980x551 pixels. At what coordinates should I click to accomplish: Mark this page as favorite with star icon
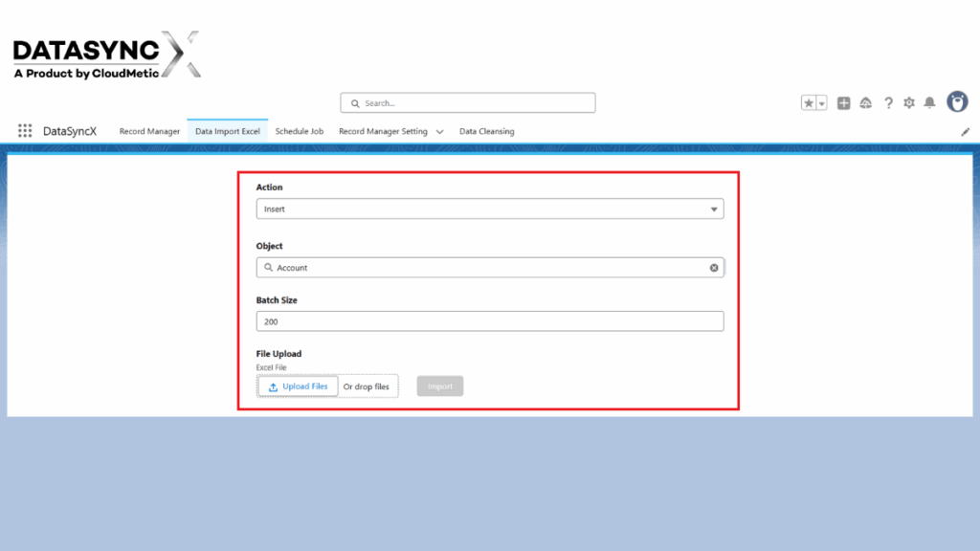tap(807, 102)
